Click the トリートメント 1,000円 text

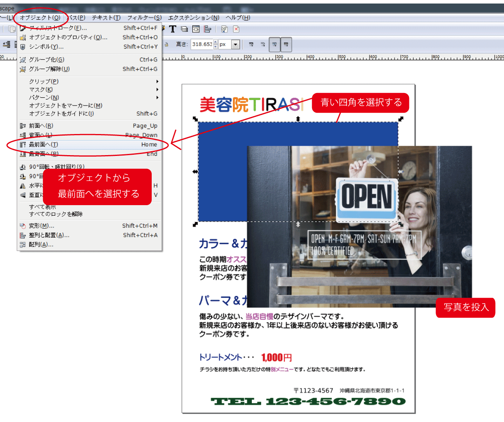[246, 357]
